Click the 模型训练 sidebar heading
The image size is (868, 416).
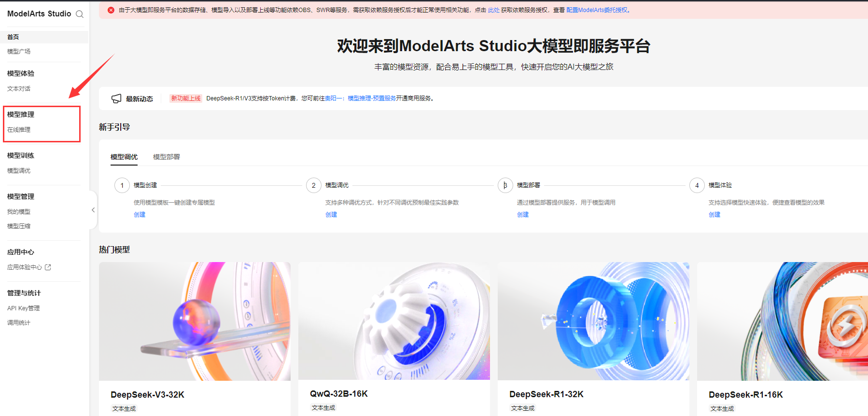pos(21,155)
